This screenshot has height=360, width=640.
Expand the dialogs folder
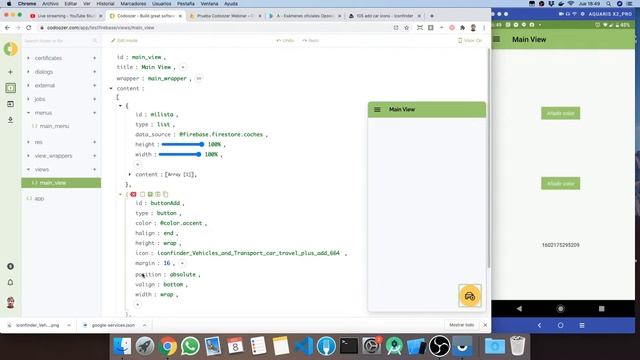tap(28, 72)
